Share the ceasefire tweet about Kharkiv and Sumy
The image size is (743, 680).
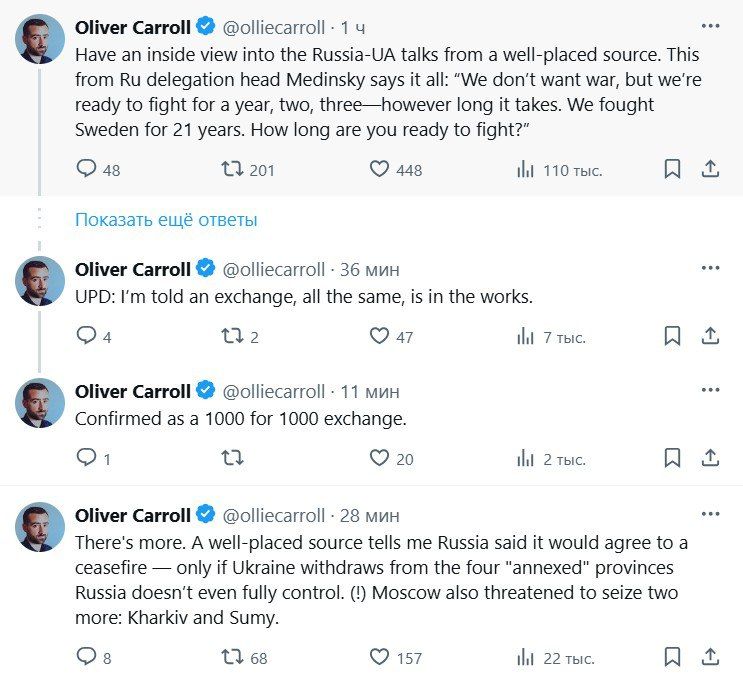[710, 658]
